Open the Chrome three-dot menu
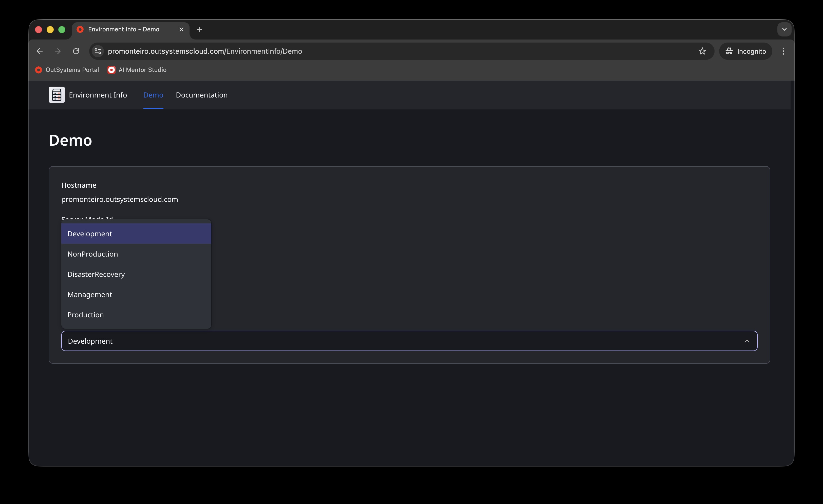 (x=783, y=51)
